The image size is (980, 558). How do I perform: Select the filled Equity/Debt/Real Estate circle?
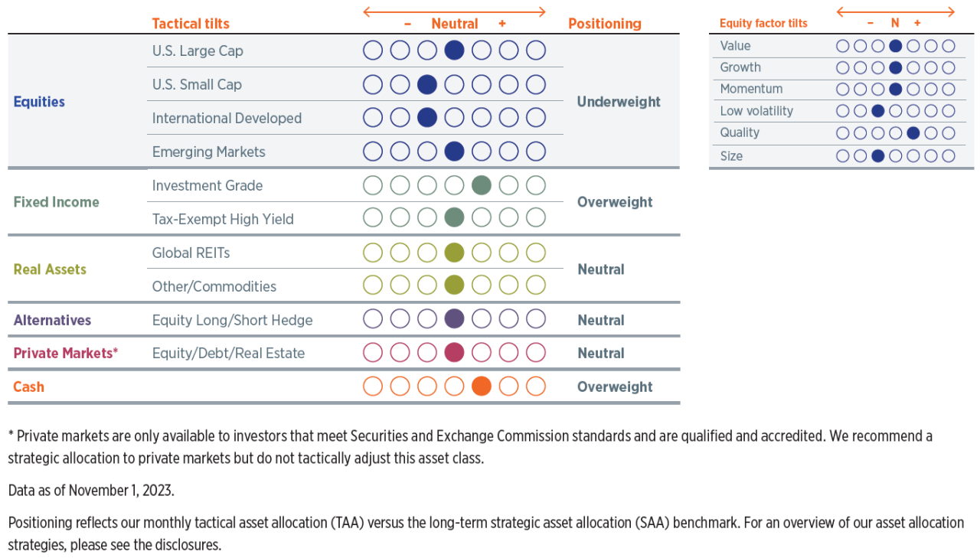[x=454, y=353]
